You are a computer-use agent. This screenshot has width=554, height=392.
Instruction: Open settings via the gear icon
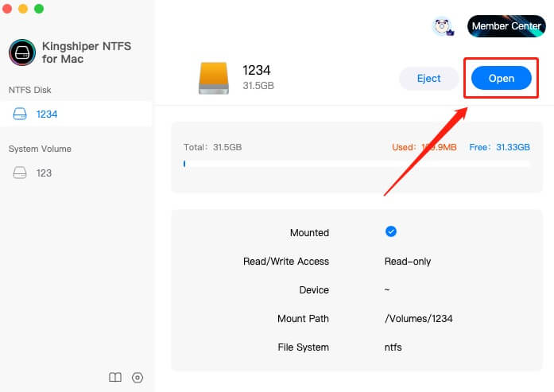(138, 378)
